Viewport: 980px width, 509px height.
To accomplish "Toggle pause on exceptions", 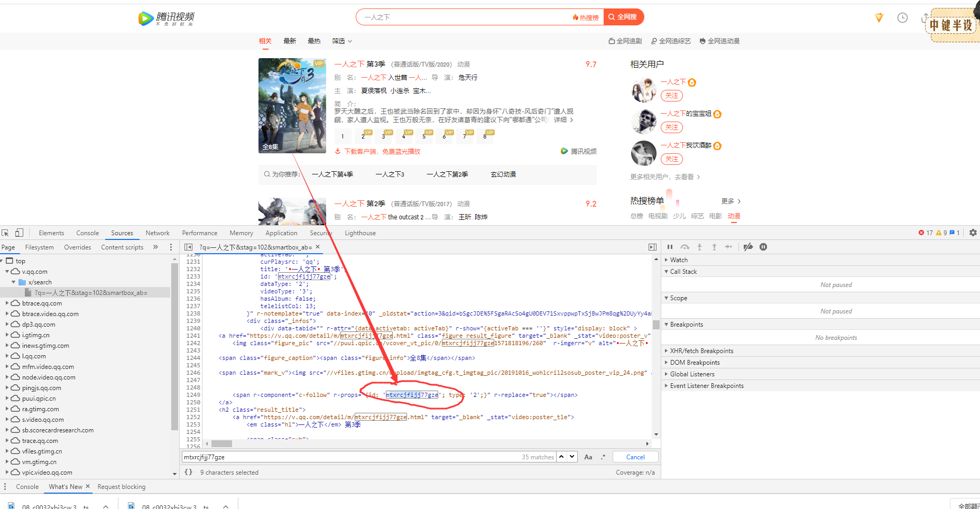I will pyautogui.click(x=763, y=247).
